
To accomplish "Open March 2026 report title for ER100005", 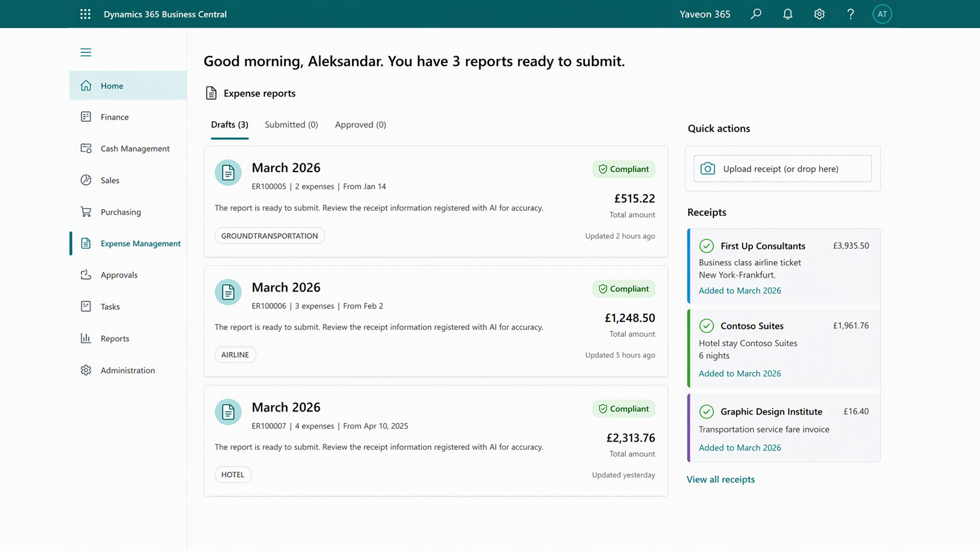I will click(286, 168).
